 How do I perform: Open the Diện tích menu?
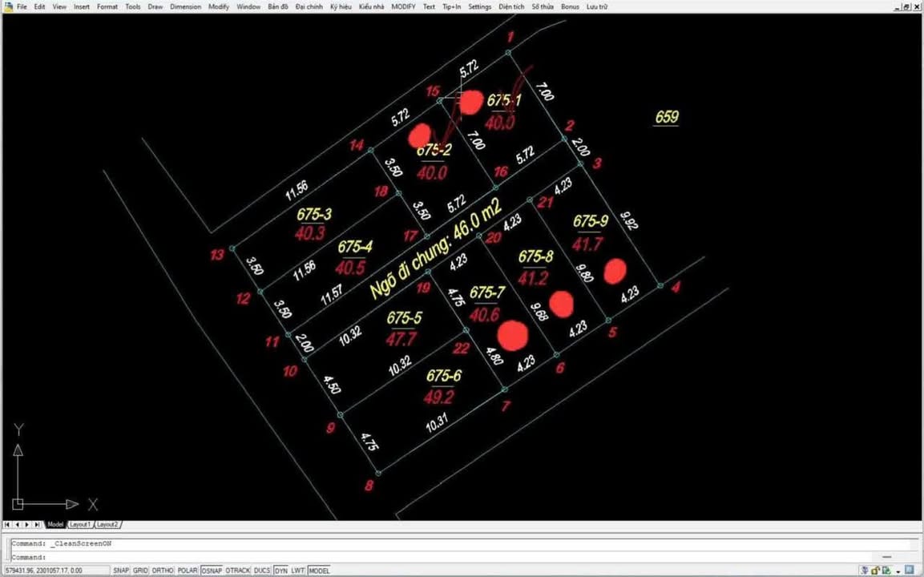click(511, 6)
